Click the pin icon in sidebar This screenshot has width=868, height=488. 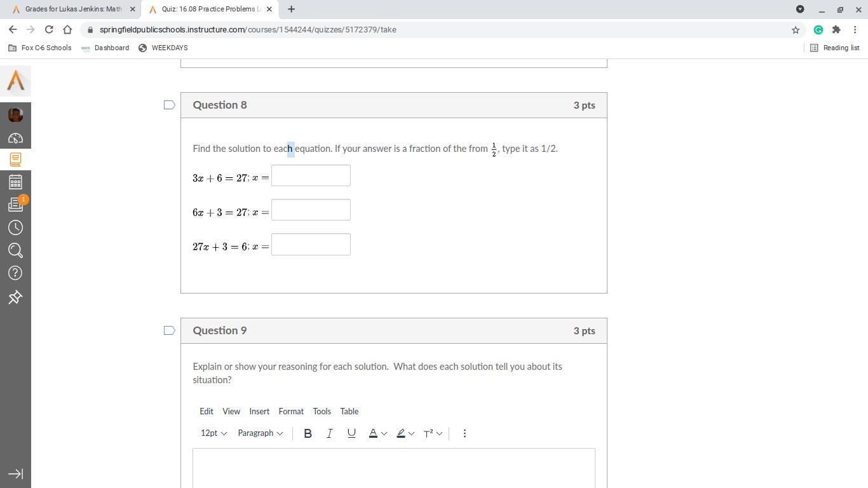[x=15, y=297]
